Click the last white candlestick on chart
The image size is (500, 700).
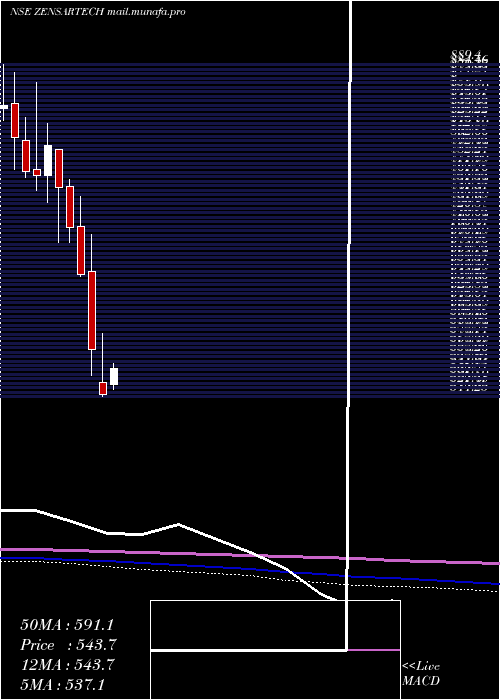tap(114, 376)
